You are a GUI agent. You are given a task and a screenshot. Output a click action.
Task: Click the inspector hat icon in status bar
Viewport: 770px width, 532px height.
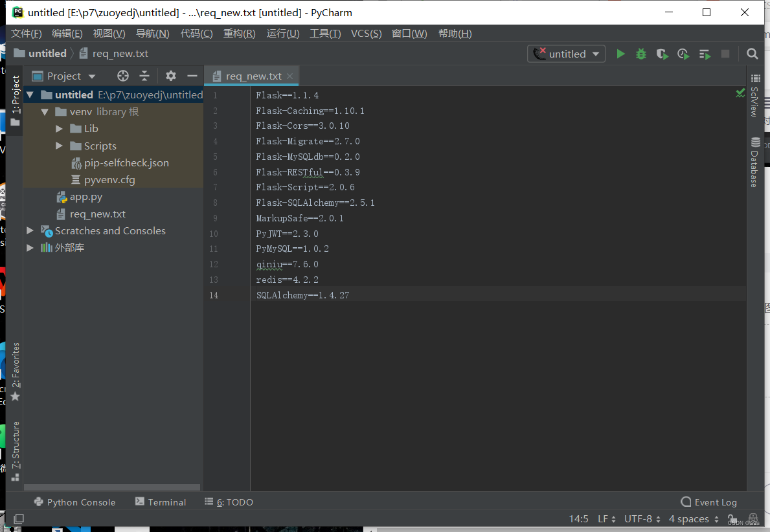[x=753, y=518]
